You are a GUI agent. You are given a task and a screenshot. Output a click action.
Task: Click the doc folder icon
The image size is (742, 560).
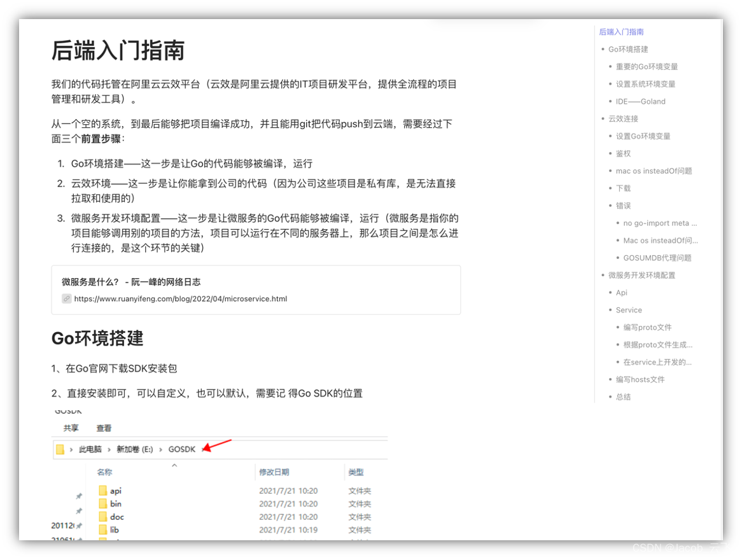[102, 517]
